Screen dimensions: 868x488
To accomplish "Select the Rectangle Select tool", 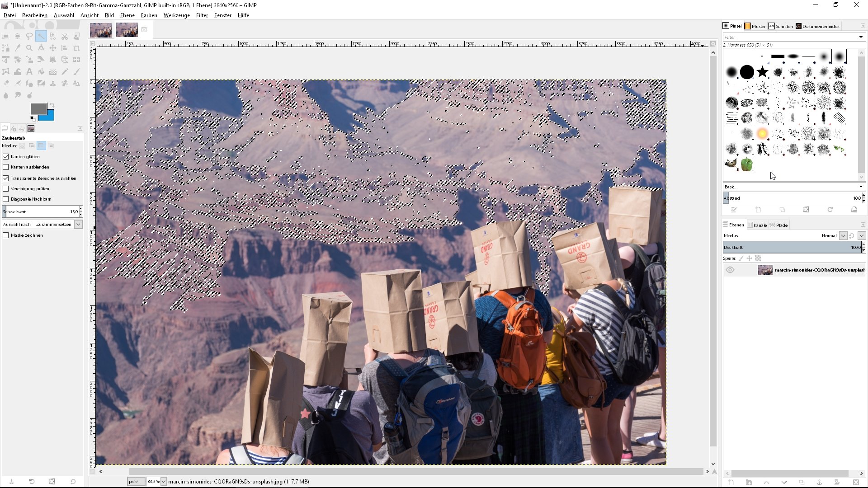I will pos(6,36).
